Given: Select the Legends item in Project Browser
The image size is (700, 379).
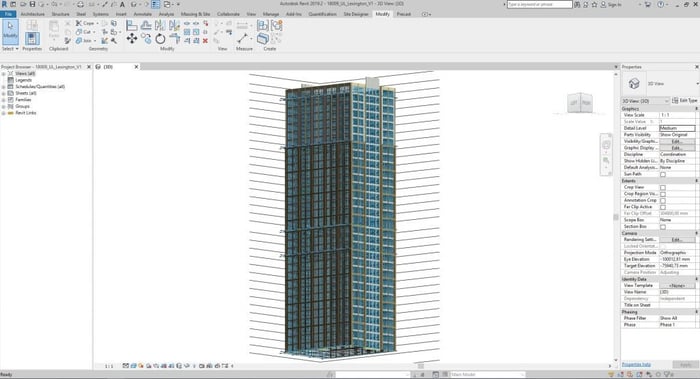Looking at the screenshot, I should click(x=23, y=80).
